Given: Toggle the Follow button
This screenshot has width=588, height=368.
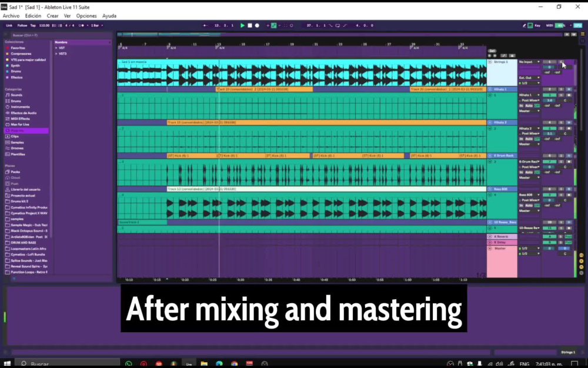Looking at the screenshot, I should click(22, 25).
